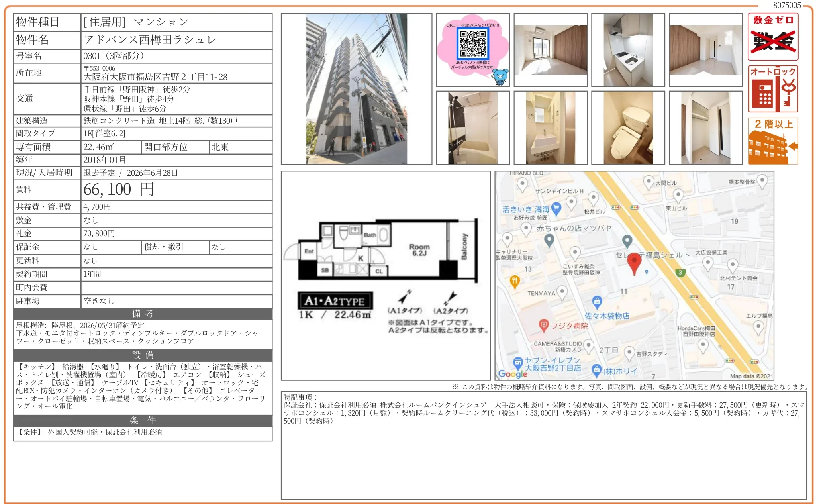Click the 設備 section header bar

(x=143, y=355)
